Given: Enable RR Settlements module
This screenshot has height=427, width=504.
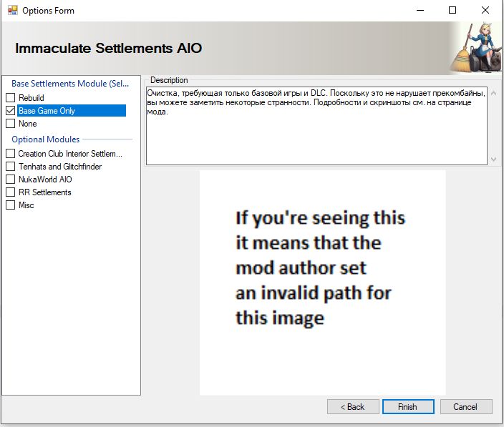Looking at the screenshot, I should click(10, 192).
